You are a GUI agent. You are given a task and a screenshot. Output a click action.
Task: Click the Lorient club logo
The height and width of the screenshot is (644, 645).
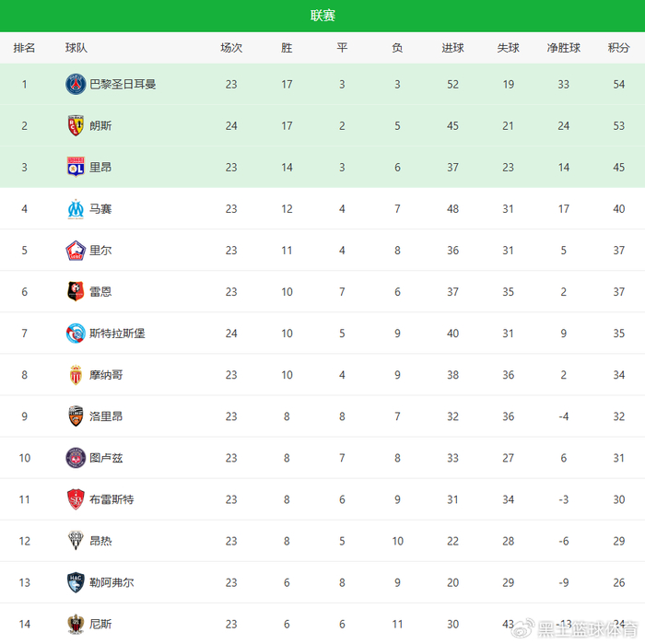tap(76, 416)
